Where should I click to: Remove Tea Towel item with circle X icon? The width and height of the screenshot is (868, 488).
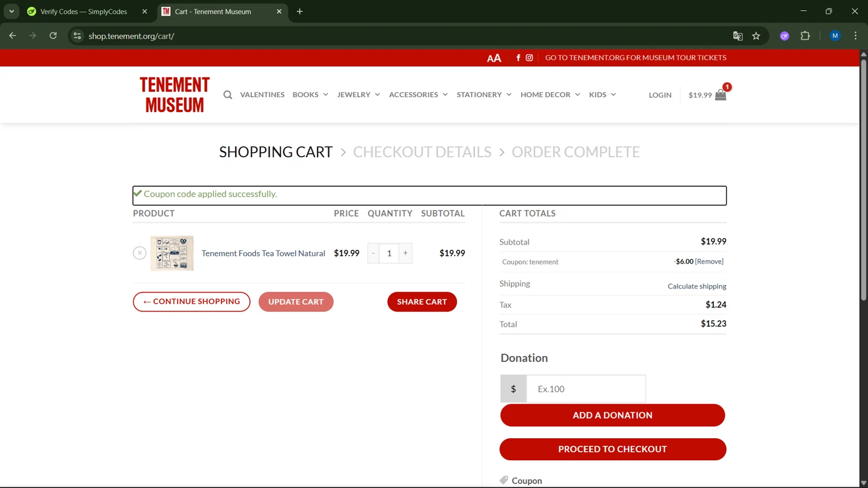[139, 253]
